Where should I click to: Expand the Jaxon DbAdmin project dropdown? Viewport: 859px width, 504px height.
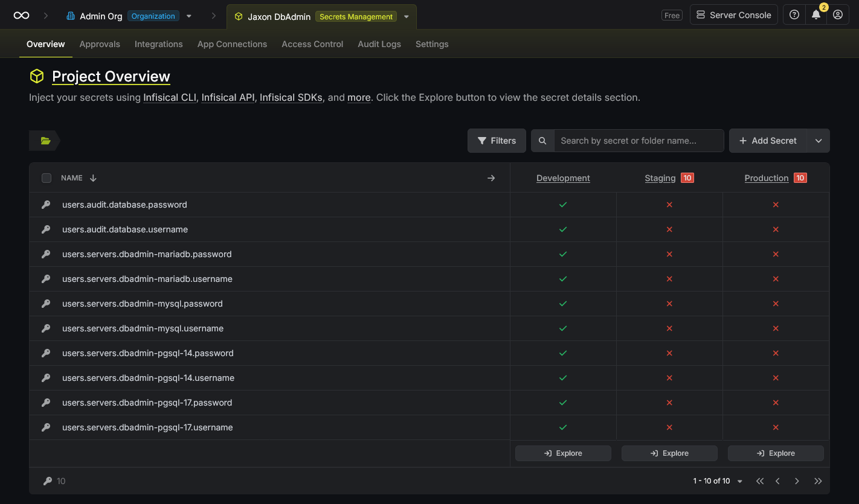point(407,17)
